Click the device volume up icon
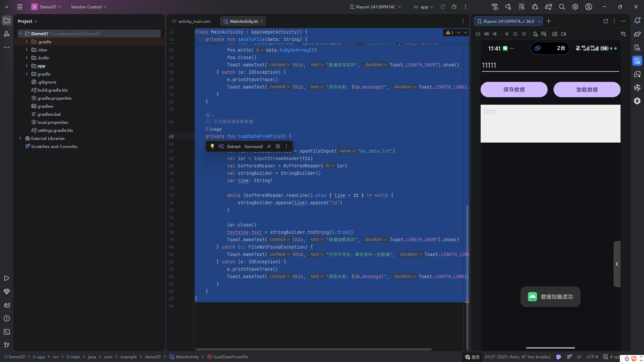Image resolution: width=644 pixels, height=362 pixels. [486, 34]
